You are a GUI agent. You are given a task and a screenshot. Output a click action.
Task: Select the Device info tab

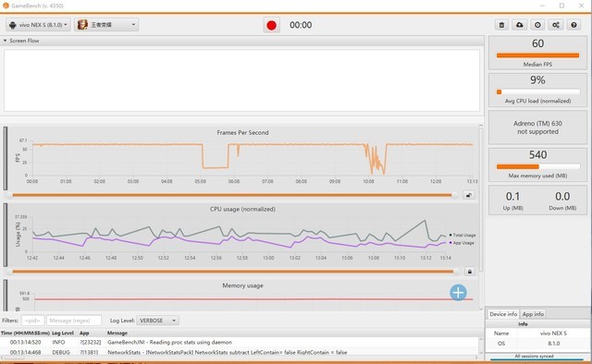[x=503, y=314]
